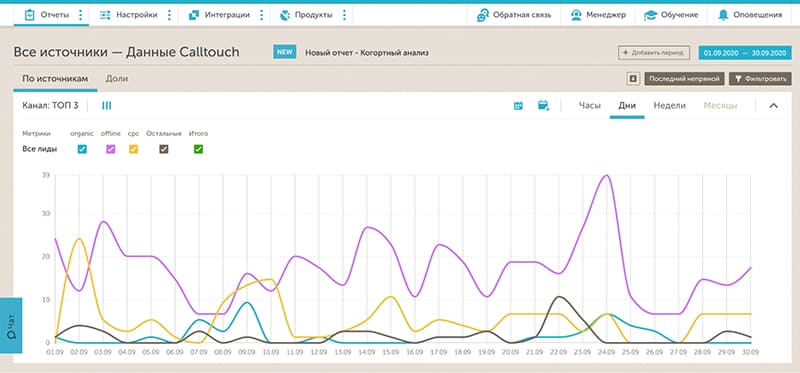This screenshot has width=800, height=373.
Task: Switch to По источникам tab
Action: click(x=55, y=79)
